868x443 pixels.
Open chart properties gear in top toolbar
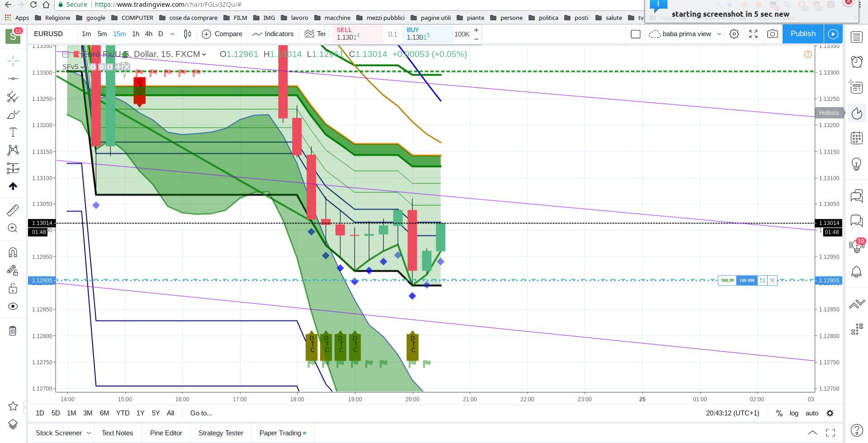[x=734, y=34]
